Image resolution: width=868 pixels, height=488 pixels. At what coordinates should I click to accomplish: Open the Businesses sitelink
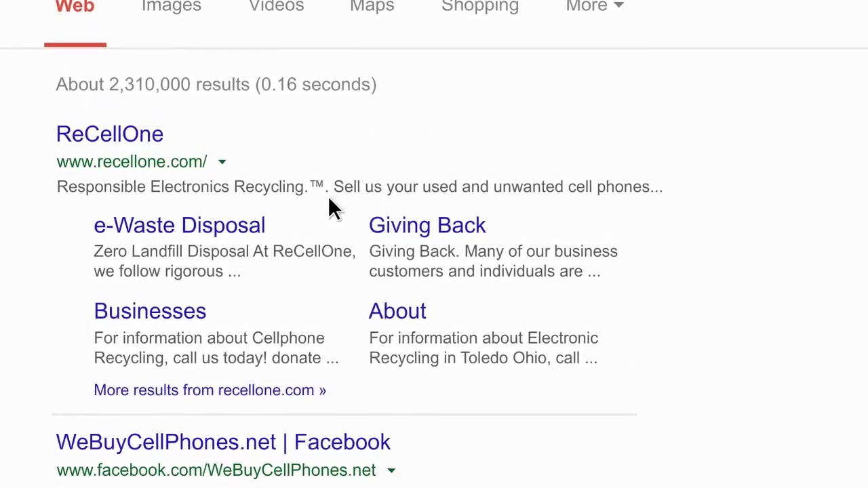[150, 311]
